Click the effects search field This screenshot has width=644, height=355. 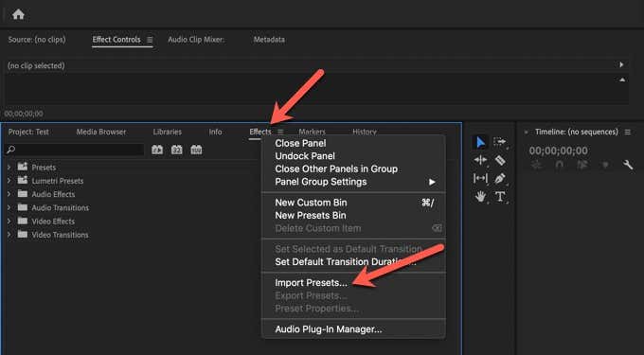(74, 150)
